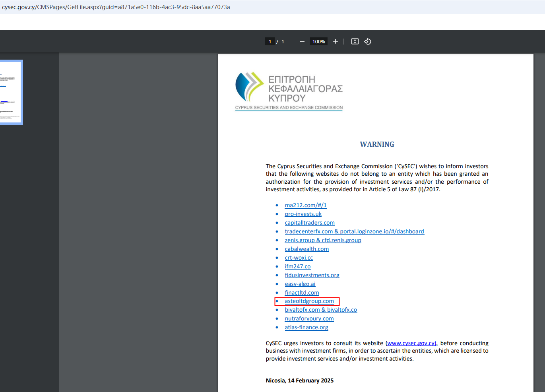Open the nutraforyoury.com link
The image size is (545, 392).
[309, 318]
